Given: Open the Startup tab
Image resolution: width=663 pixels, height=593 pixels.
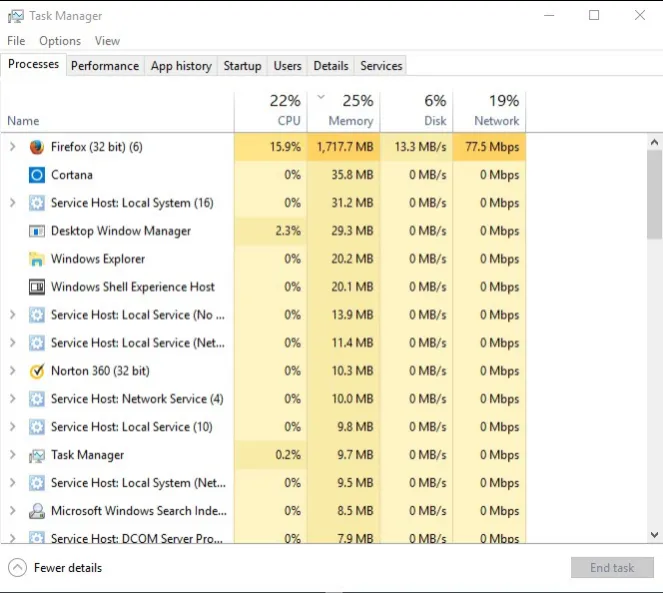Looking at the screenshot, I should tap(242, 66).
